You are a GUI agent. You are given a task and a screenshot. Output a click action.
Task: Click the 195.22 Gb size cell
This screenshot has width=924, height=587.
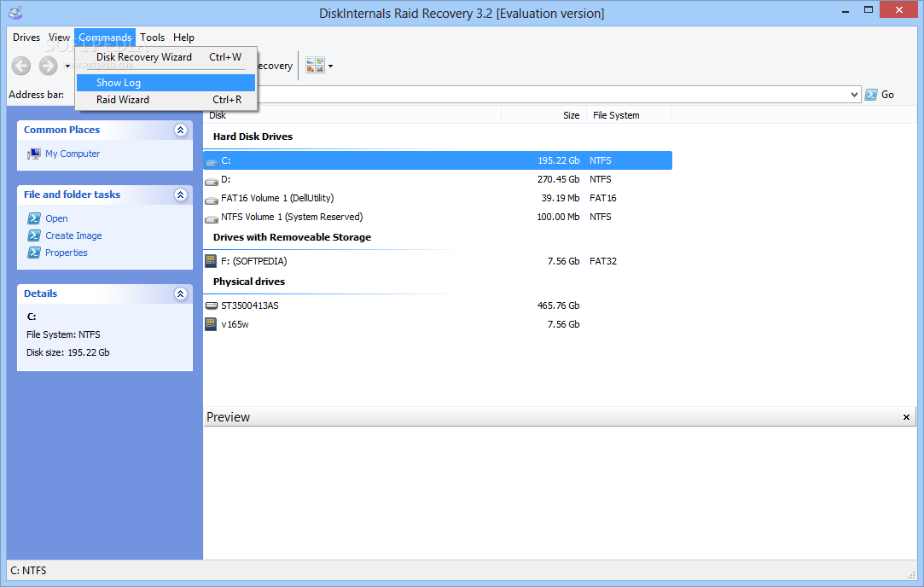pos(559,160)
